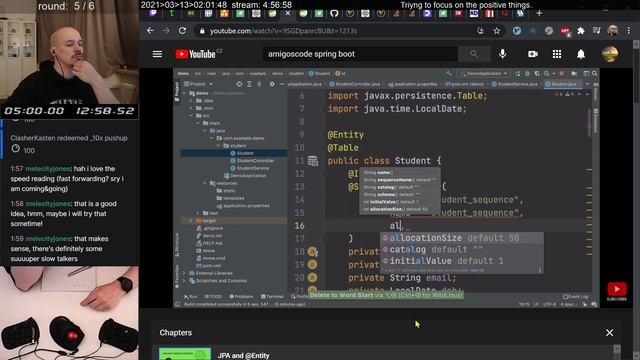This screenshot has height=360, width=640.
Task: Open the Terminal tab at IDE bottom
Action: tap(272, 296)
